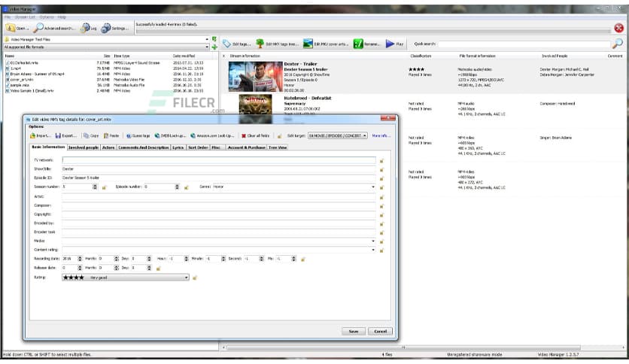Open the File menu
Viewport: 629px width, 364px height.
click(x=8, y=17)
